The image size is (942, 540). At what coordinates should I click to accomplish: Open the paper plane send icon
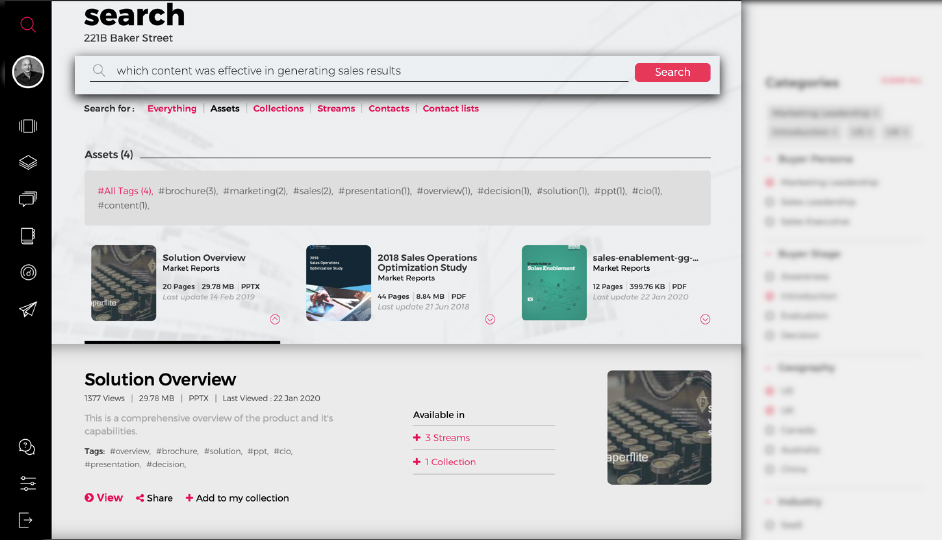coord(28,309)
